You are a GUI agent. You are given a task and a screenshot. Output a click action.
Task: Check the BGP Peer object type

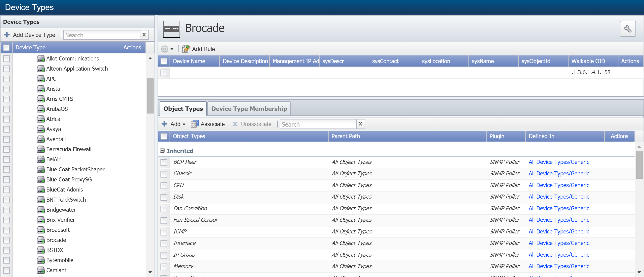coord(164,162)
